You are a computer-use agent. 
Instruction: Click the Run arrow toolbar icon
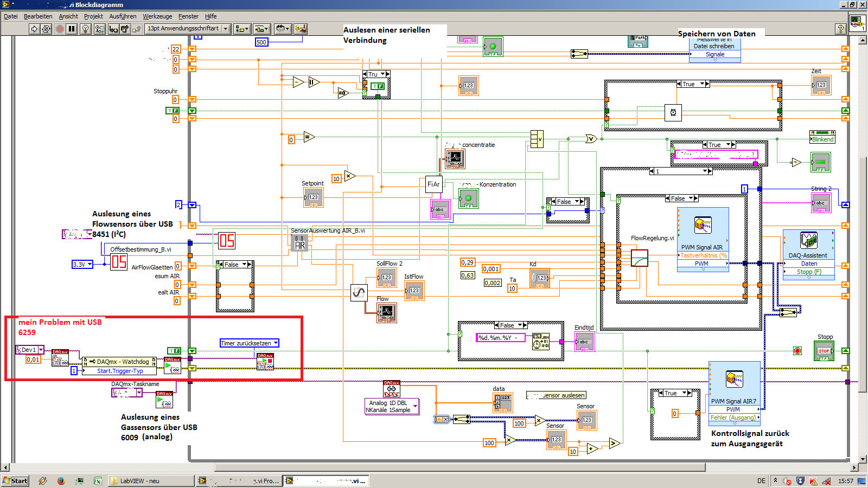[34, 29]
